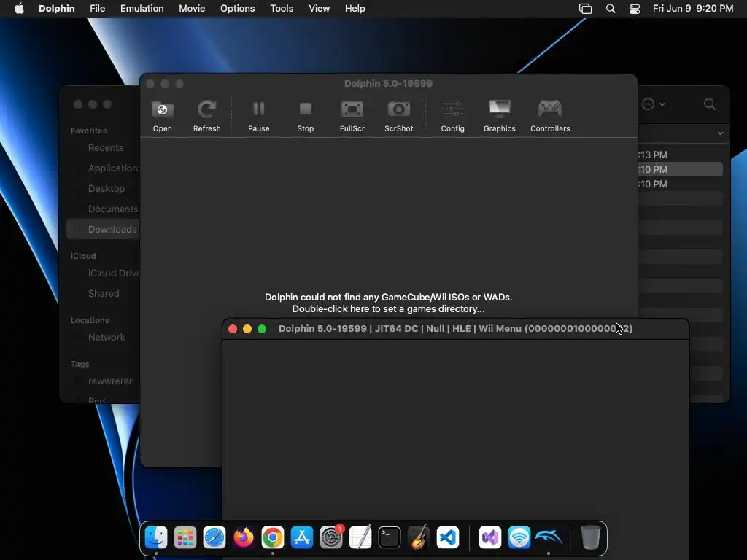Open the Dolphin application menu
Viewport: 747px width, 560px height.
click(x=57, y=9)
